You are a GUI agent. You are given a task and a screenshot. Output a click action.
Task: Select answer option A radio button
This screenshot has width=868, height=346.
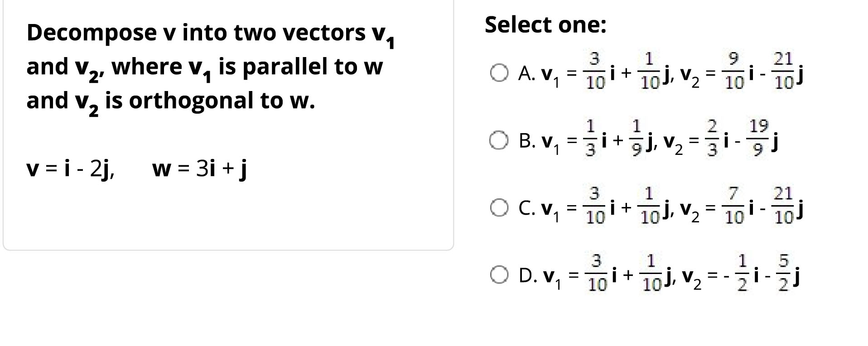[500, 72]
